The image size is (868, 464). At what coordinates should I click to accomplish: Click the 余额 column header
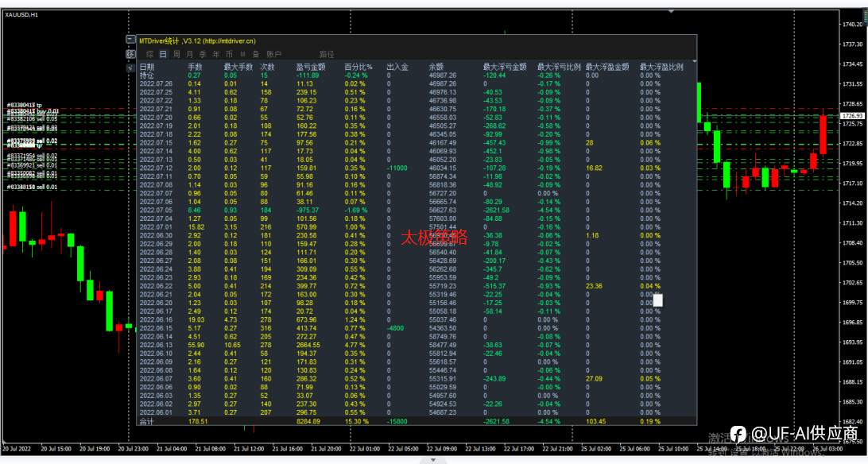436,67
